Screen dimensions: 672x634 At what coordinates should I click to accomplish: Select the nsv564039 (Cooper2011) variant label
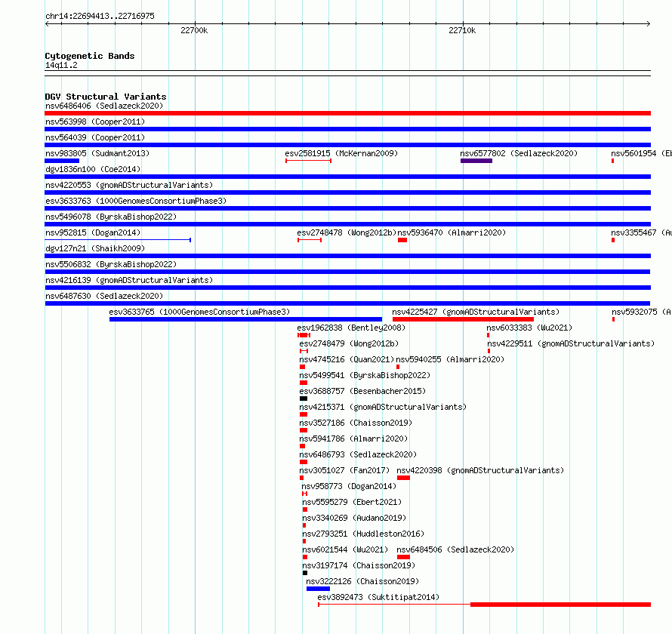95,137
